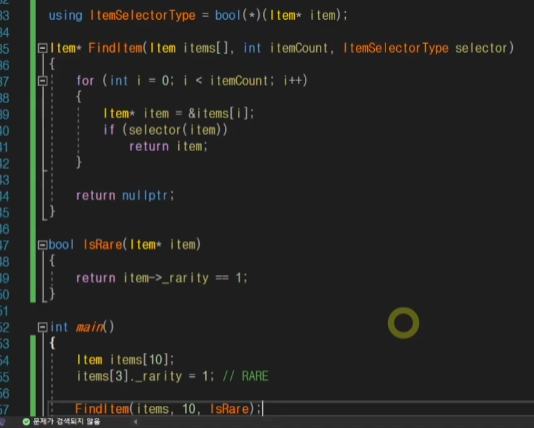Click the green no-issues checkmark icon
The height and width of the screenshot is (428, 534).
(x=26, y=422)
